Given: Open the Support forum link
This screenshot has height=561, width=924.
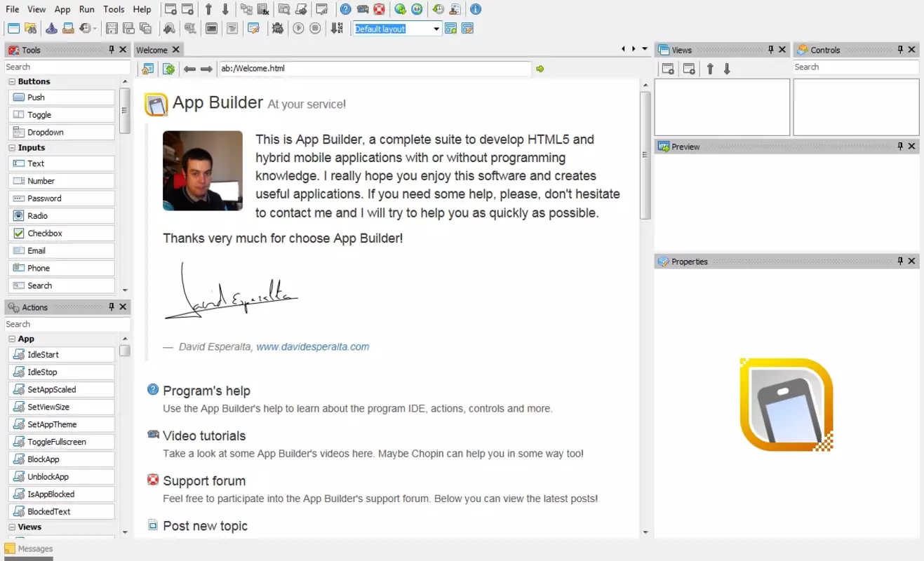Looking at the screenshot, I should point(204,481).
